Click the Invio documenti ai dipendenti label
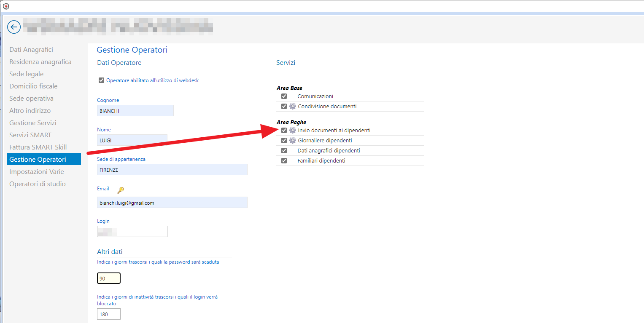The width and height of the screenshot is (644, 323). [334, 131]
